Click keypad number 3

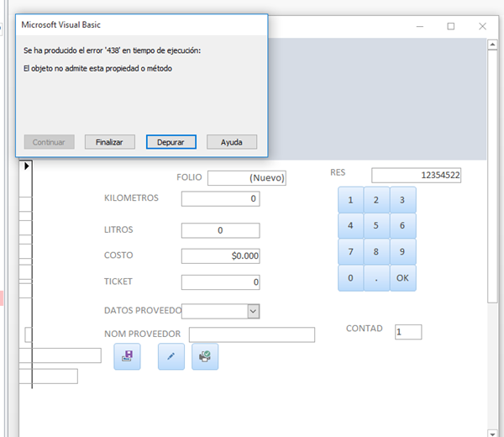click(x=402, y=200)
